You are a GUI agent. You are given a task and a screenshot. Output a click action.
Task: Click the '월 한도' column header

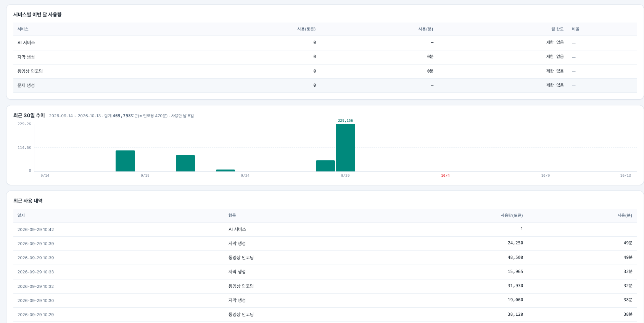click(557, 29)
